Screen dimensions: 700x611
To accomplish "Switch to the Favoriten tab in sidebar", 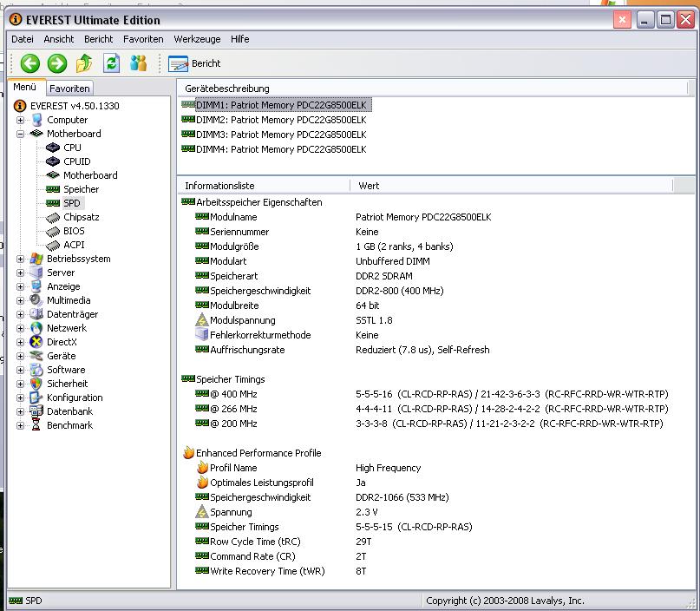I will 69,89.
